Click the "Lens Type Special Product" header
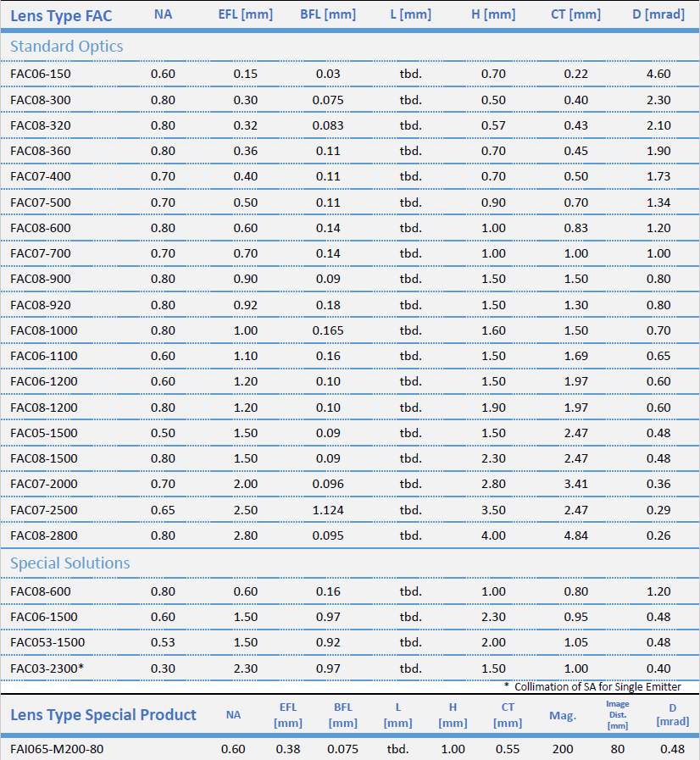Viewport: 700px width, 760px height. (103, 715)
